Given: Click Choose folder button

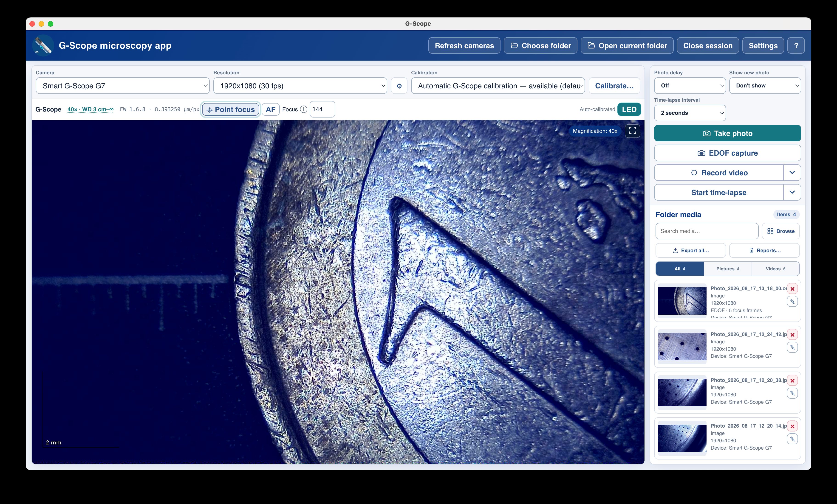Looking at the screenshot, I should pyautogui.click(x=540, y=45).
